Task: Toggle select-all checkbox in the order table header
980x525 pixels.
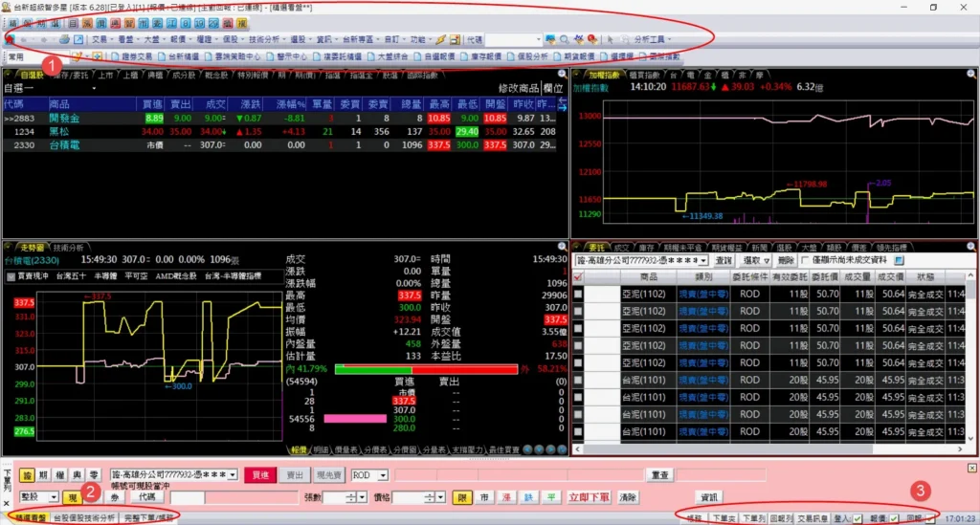Action: coord(577,276)
